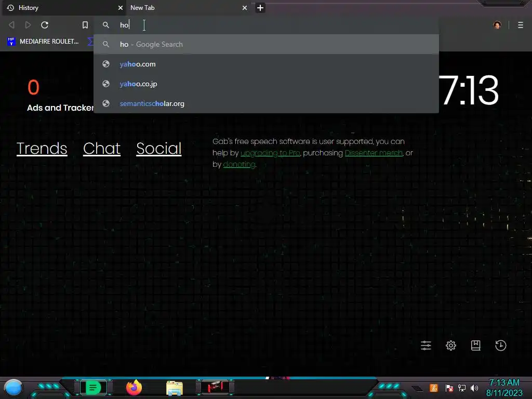532x399 pixels.
Task: Open File Explorer from the taskbar
Action: pyautogui.click(x=175, y=388)
